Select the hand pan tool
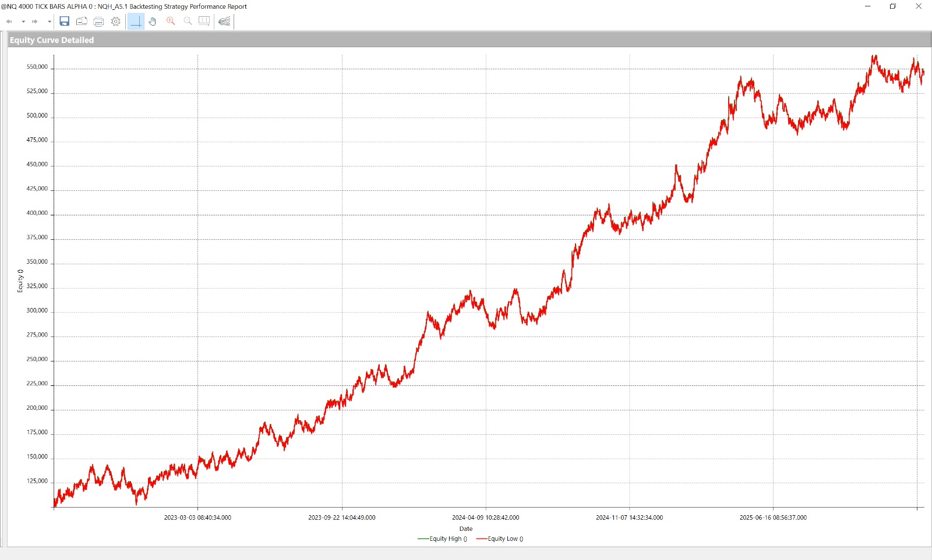The width and height of the screenshot is (932, 560). point(153,22)
